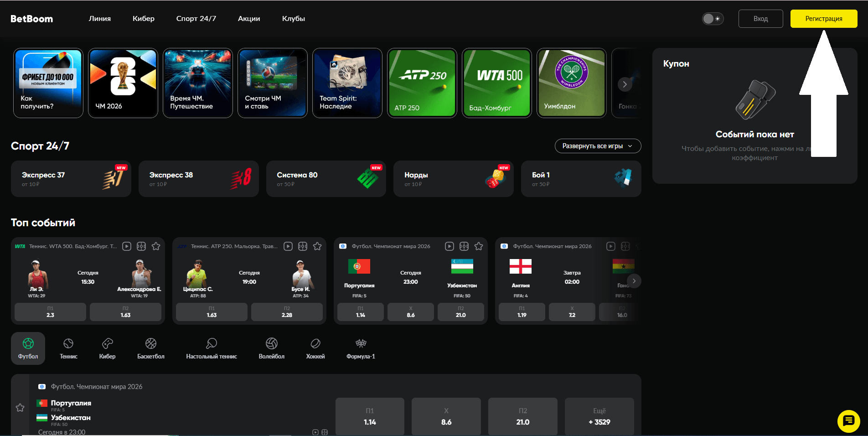Select the Хоккей sport filter
This screenshot has height=436, width=868.
click(315, 348)
